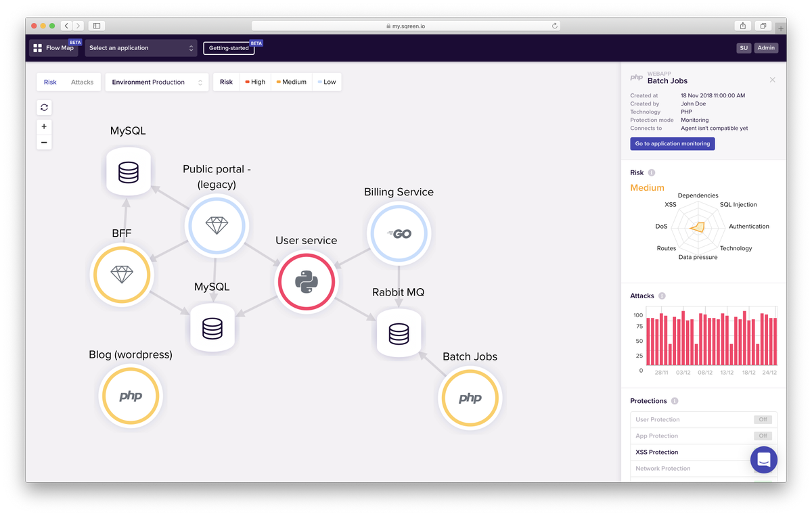812x516 pixels.
Task: Select the central MySQL database node
Action: (212, 328)
